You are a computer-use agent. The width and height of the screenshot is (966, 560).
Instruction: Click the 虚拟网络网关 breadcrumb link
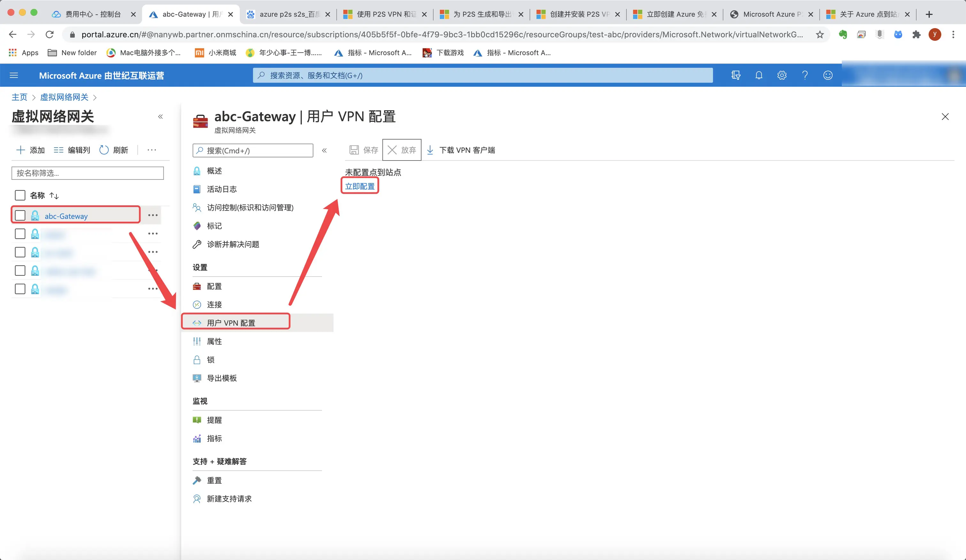pos(64,97)
